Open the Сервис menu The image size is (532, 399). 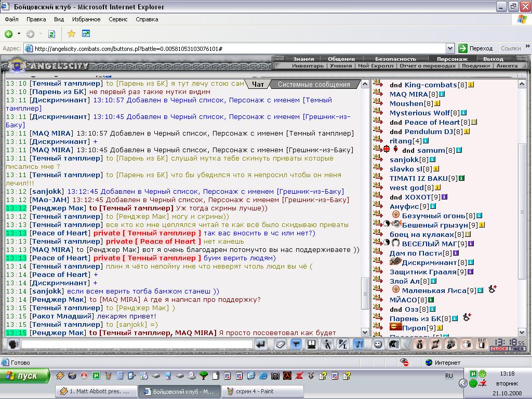tap(118, 19)
